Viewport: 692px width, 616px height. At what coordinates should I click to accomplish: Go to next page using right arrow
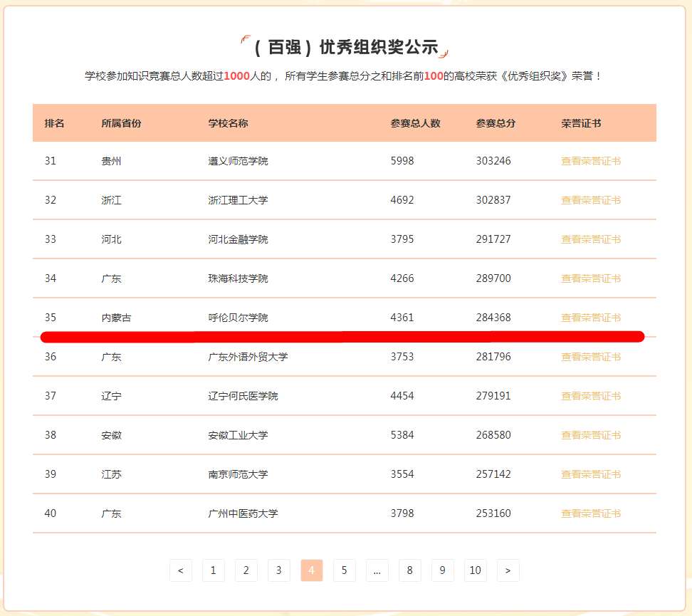coord(508,570)
